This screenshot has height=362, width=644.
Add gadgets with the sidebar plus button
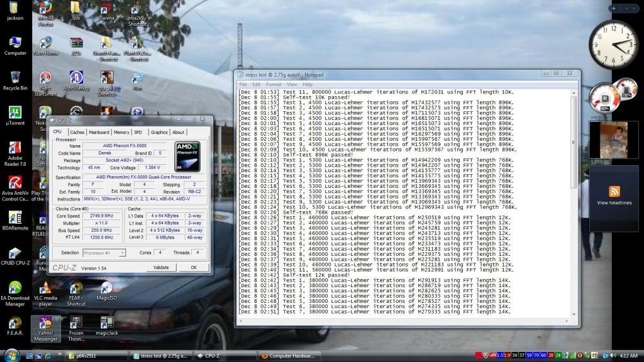pyautogui.click(x=614, y=8)
